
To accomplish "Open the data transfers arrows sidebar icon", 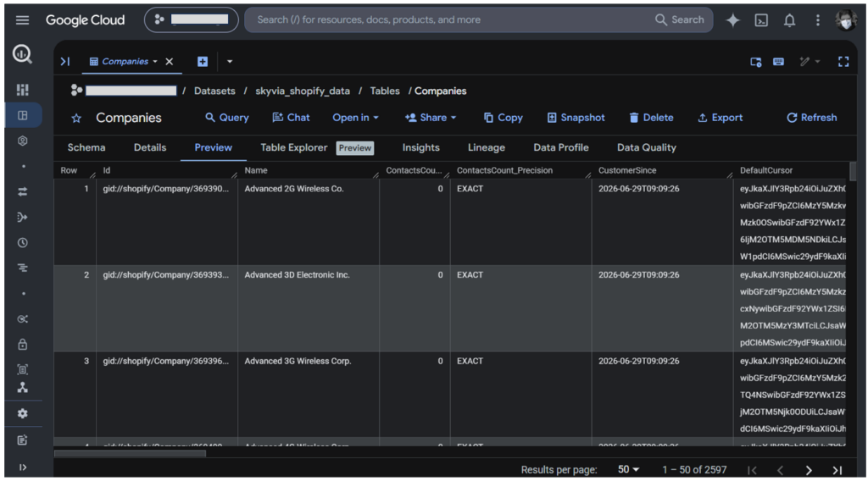I will (23, 192).
